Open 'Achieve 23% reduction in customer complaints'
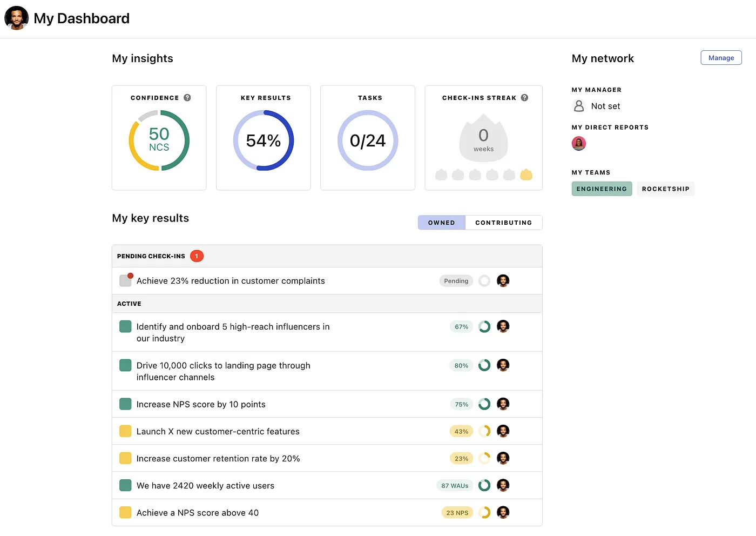756x536 pixels. tap(231, 281)
